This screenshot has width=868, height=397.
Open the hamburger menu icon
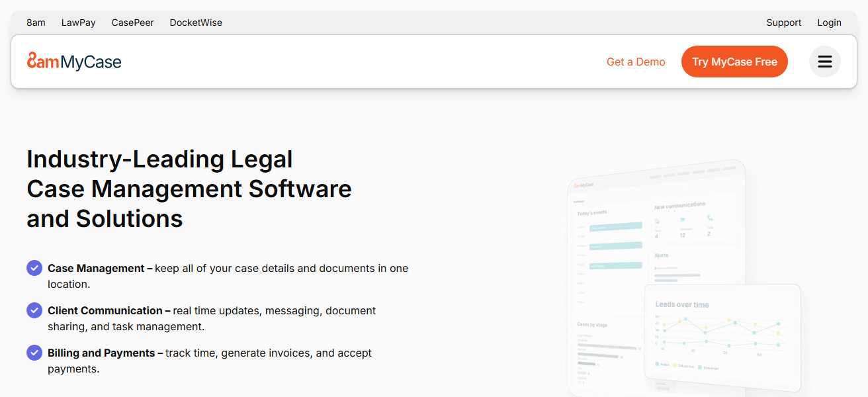824,62
